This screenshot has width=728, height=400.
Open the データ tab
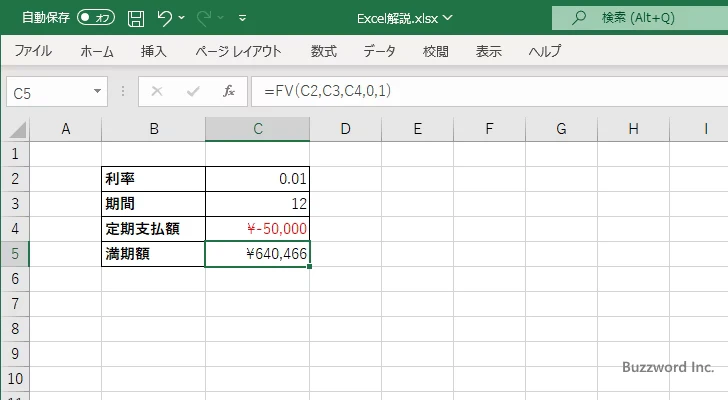pos(379,51)
